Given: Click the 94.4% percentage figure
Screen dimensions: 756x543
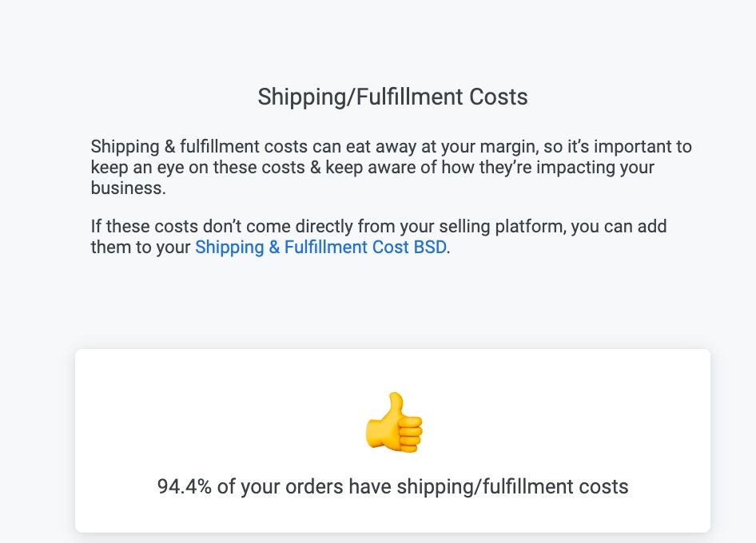Looking at the screenshot, I should (x=185, y=486).
